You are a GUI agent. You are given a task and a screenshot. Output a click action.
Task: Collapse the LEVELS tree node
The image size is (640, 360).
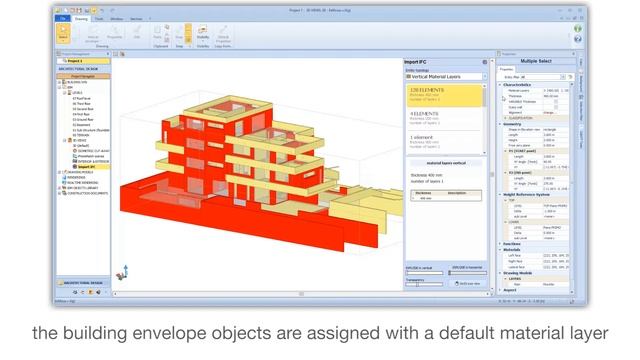tap(64, 93)
